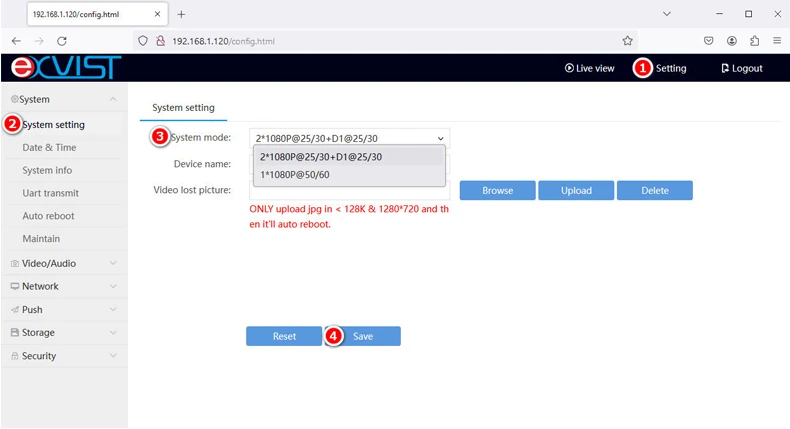Open the Setting header menu
This screenshot has width=790, height=429.
671,68
